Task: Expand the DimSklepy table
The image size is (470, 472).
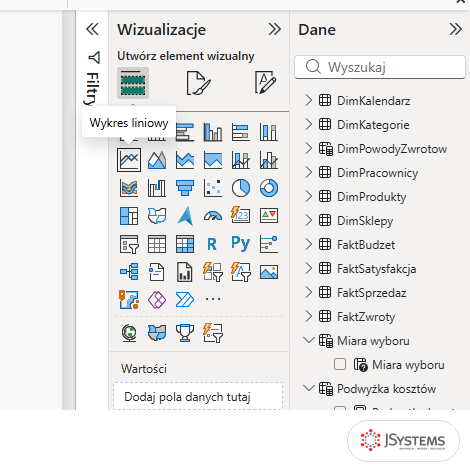Action: (309, 220)
